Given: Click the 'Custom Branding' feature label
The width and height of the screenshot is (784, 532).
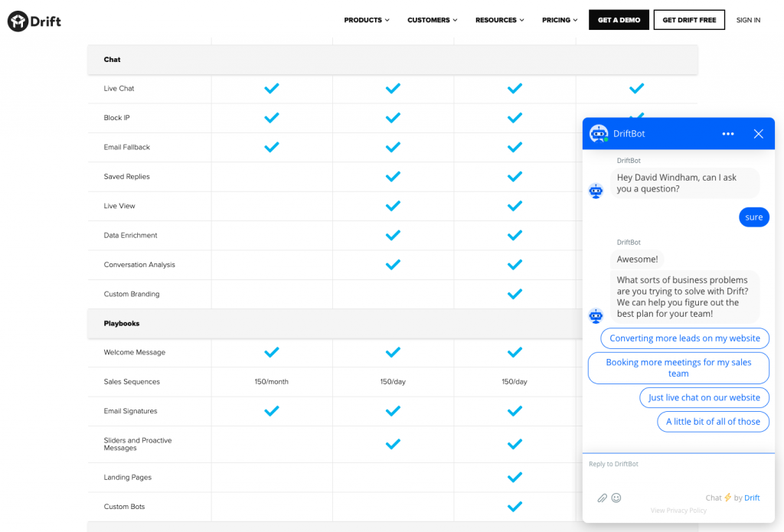Looking at the screenshot, I should (x=132, y=294).
